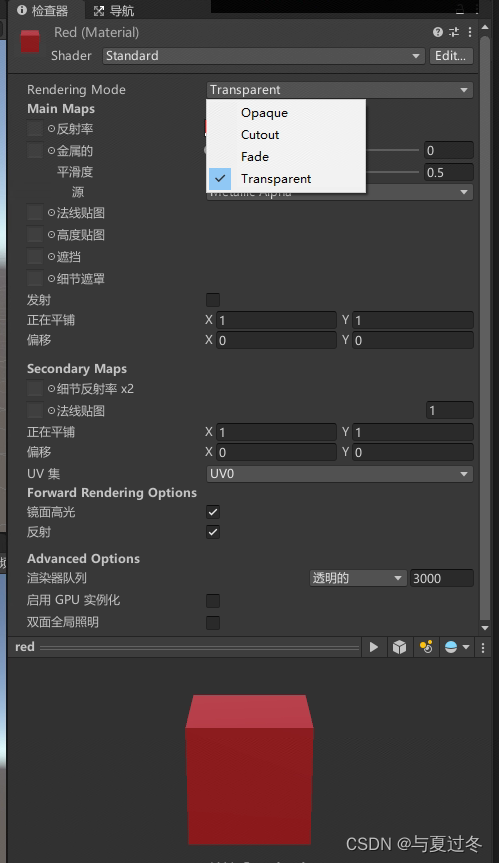The image size is (499, 863).
Task: Click the red cube material preview
Action: [249, 769]
